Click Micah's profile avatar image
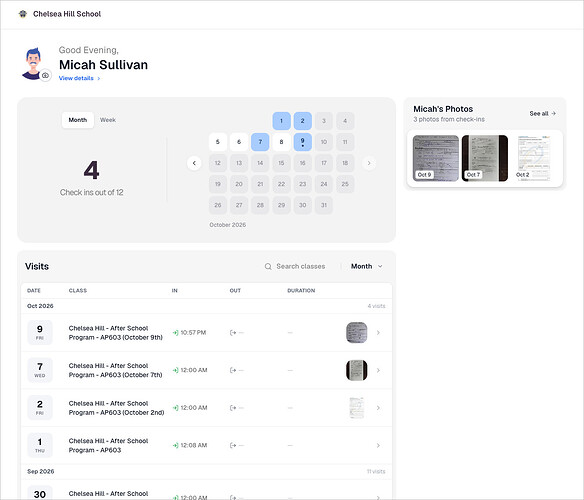 33,63
